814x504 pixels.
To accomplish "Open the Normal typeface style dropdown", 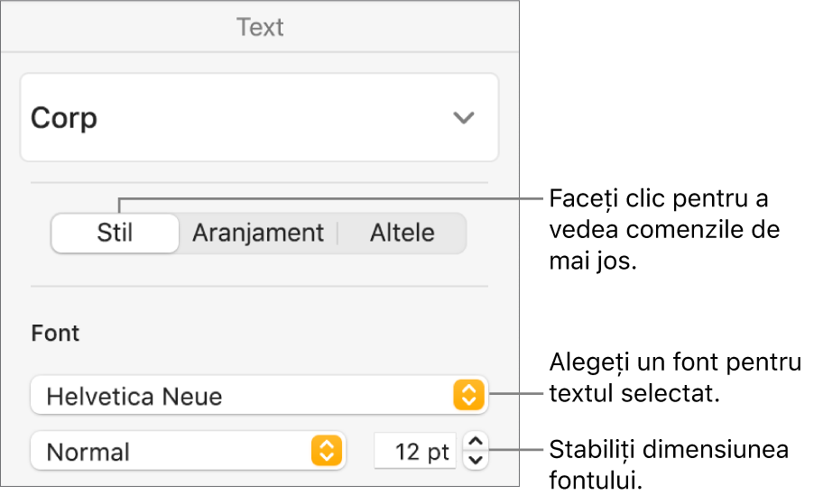I will (188, 451).
